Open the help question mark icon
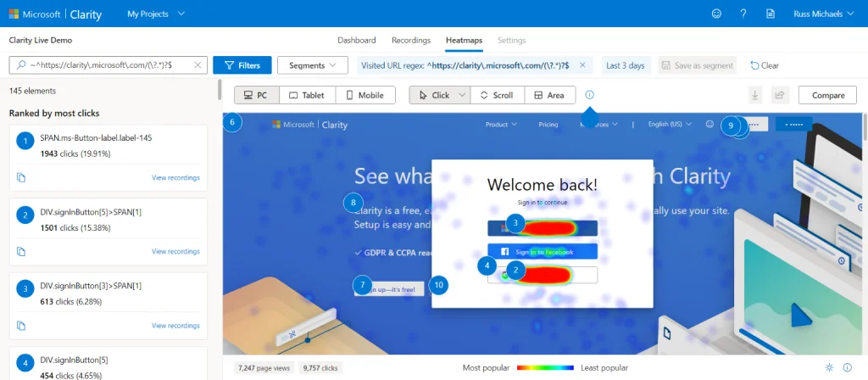The image size is (868, 380). click(x=743, y=14)
